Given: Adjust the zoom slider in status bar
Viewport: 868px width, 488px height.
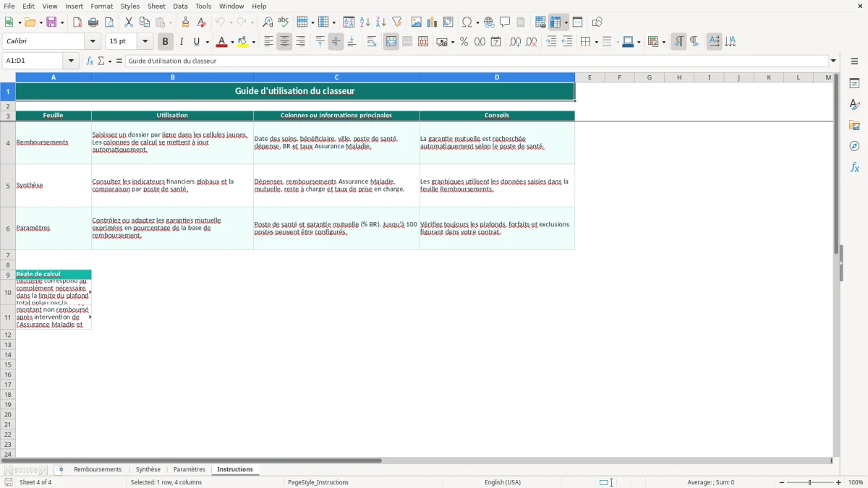Looking at the screenshot, I should 810,482.
